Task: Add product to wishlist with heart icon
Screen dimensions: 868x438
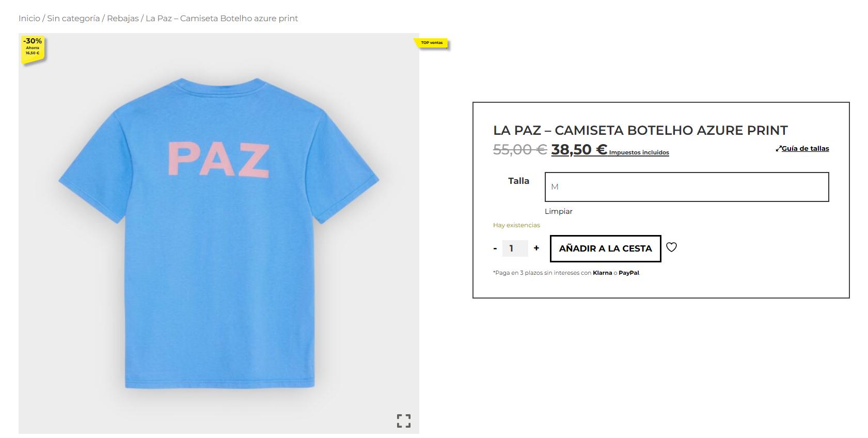Action: pyautogui.click(x=671, y=247)
